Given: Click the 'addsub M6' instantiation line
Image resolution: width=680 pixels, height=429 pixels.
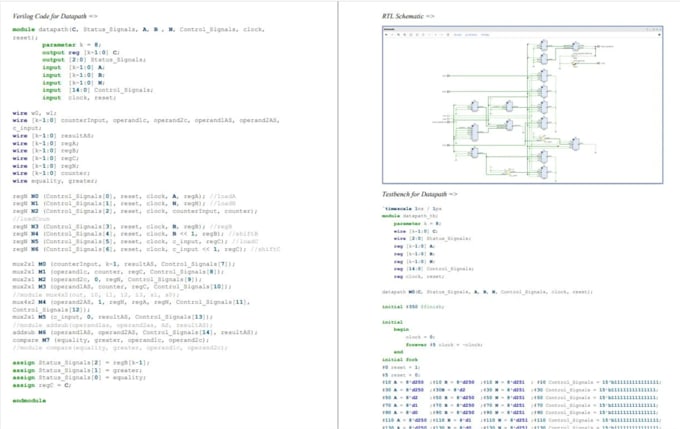Looking at the screenshot, I should click(x=135, y=332).
